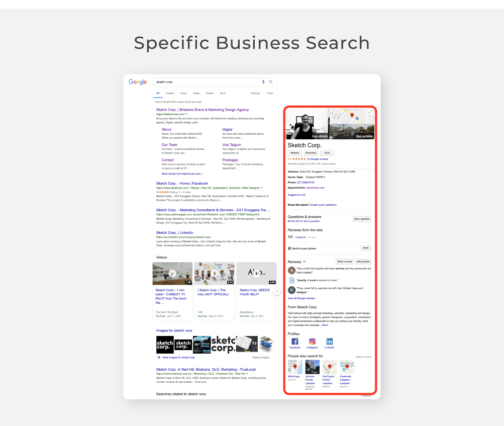Viewport: 504px width, 426px height.
Task: Click the Harrington Family Lawyers thumbnail
Action: click(330, 367)
